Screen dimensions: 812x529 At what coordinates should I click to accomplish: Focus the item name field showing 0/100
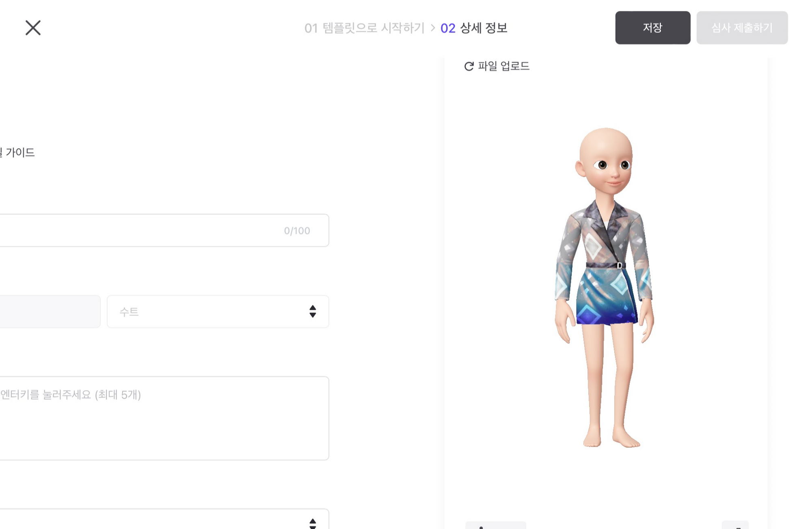click(164, 230)
